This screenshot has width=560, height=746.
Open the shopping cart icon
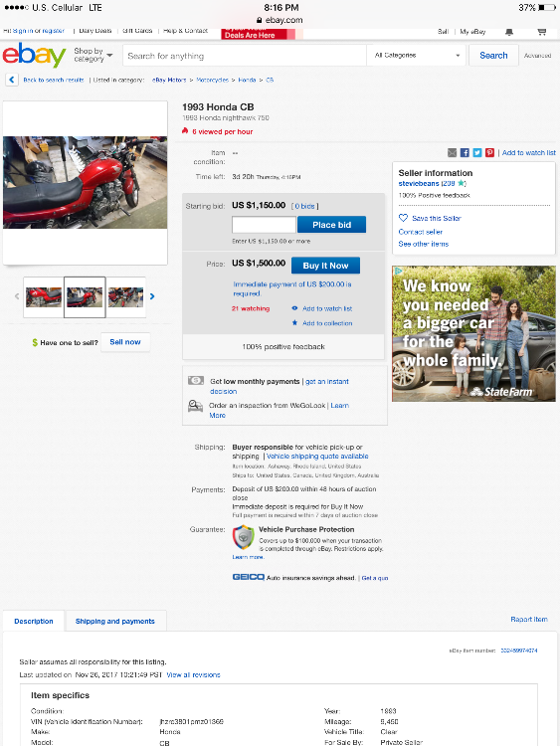(541, 32)
